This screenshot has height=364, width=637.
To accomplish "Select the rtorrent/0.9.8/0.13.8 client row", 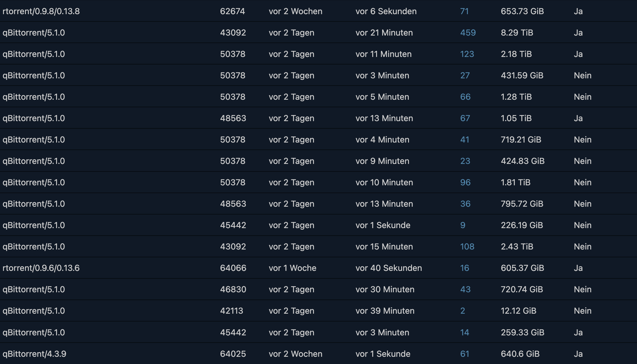I will [x=318, y=11].
